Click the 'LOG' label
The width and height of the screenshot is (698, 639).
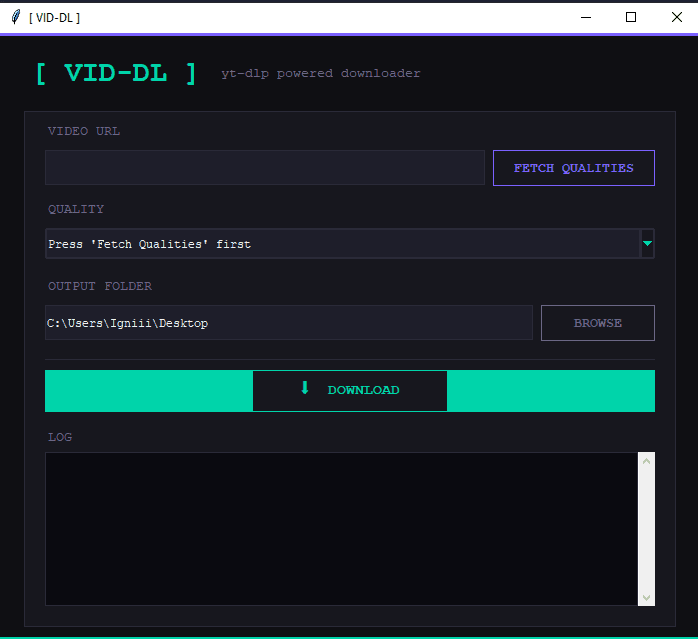(x=60, y=437)
